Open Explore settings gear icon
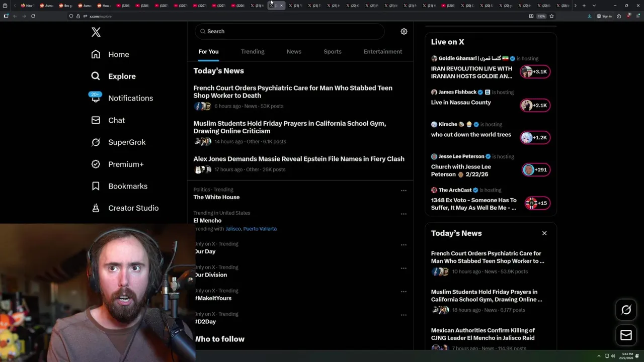Screen dimensions: 644x362 [404, 31]
